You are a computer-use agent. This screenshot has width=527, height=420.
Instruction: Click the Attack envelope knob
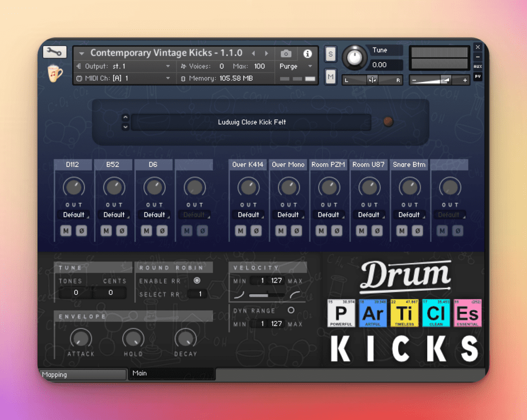click(x=81, y=339)
